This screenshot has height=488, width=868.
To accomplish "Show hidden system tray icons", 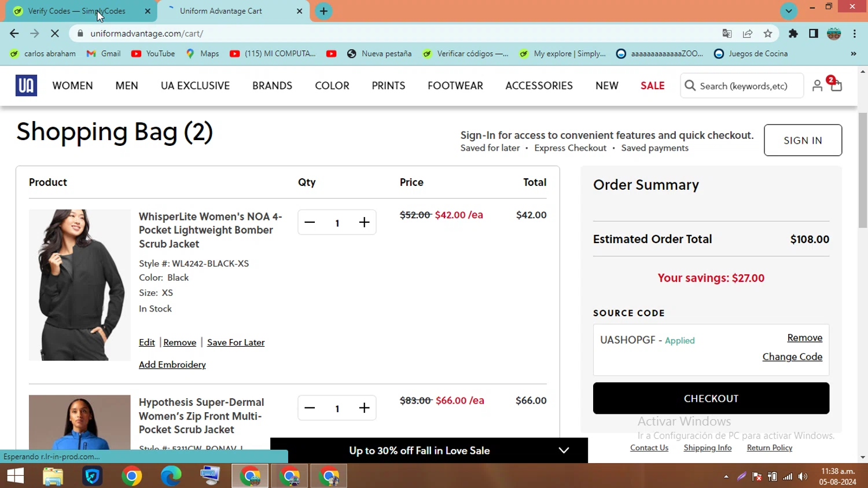I will (726, 476).
